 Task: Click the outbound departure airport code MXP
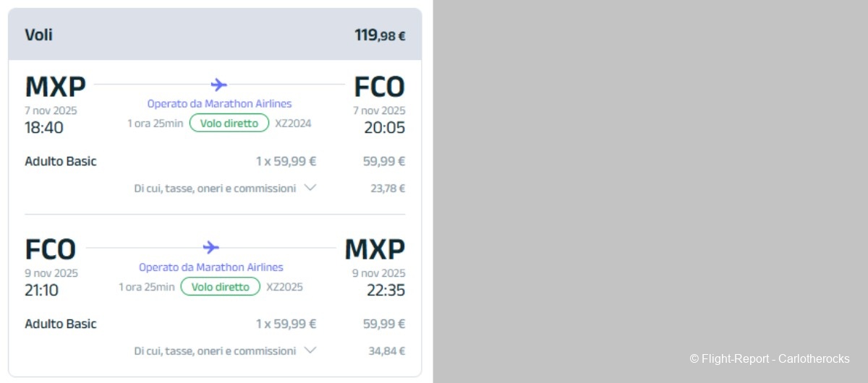click(x=55, y=87)
